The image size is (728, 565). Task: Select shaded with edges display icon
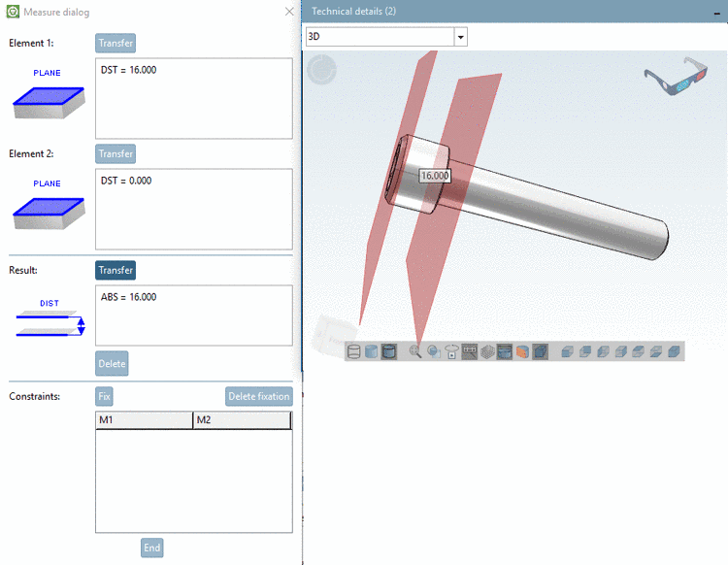388,351
